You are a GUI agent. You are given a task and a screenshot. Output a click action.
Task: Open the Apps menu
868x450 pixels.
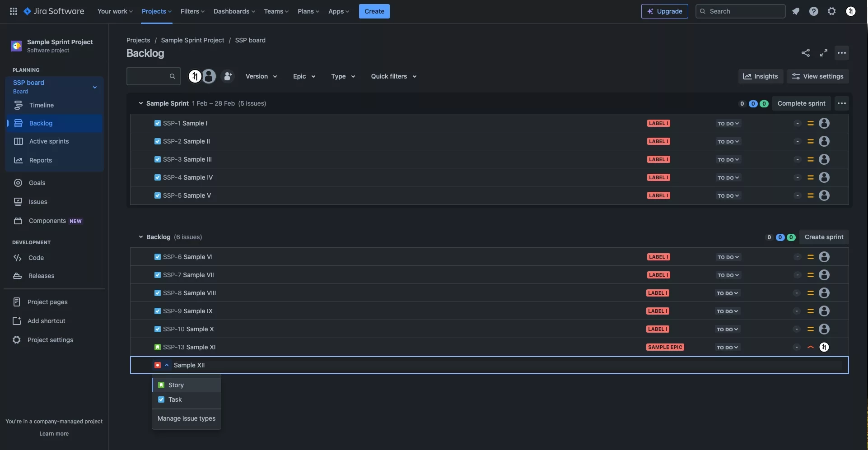(x=339, y=11)
